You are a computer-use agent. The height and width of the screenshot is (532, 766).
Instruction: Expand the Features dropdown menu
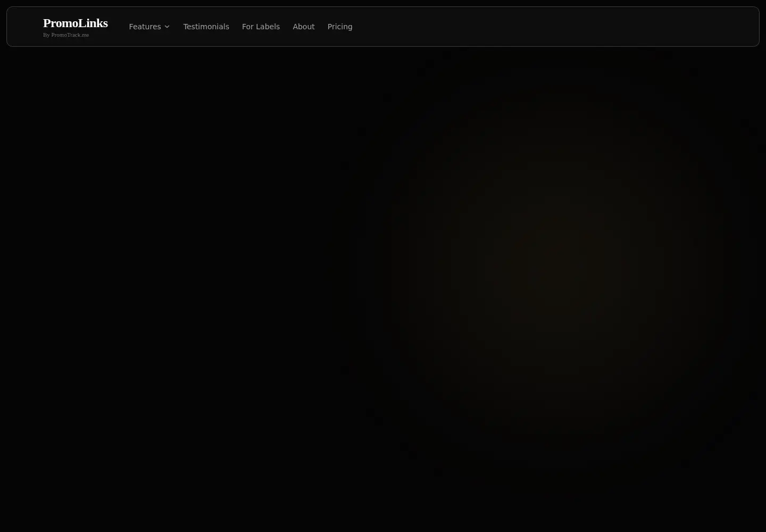149,27
